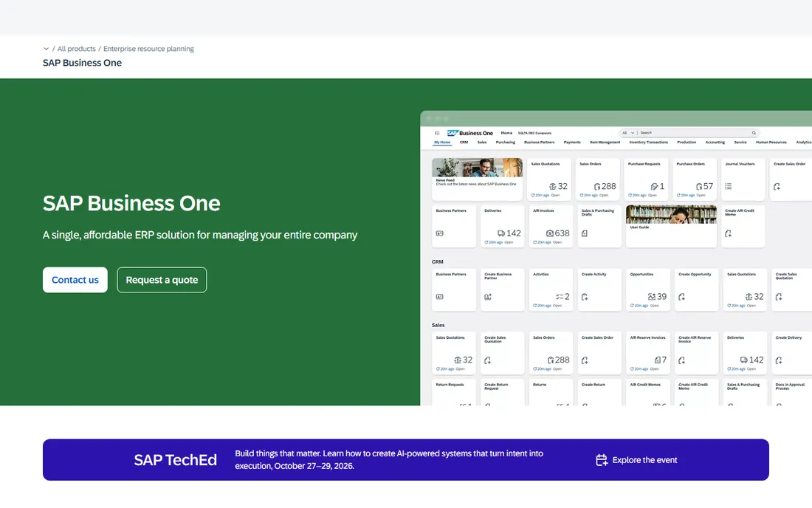Switch to the Production tab
The image size is (812, 508).
687,142
